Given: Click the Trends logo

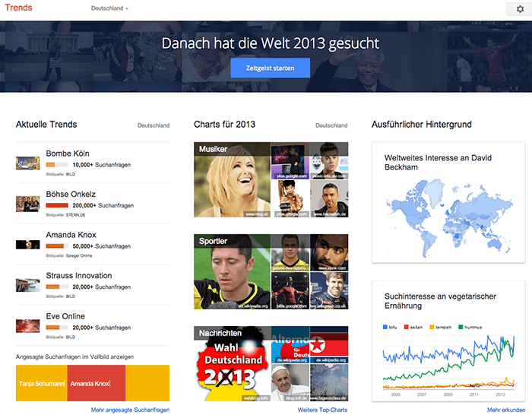Looking at the screenshot, I should click(18, 8).
